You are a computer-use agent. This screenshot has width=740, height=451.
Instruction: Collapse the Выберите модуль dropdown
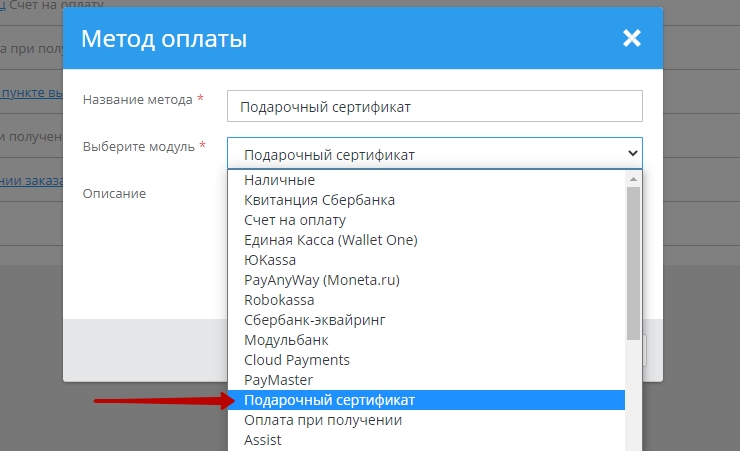(x=434, y=153)
